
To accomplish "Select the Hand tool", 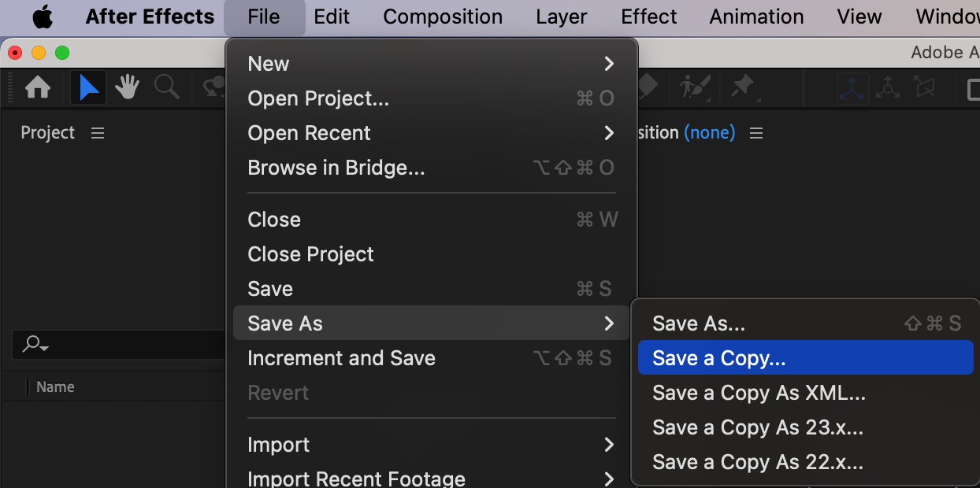I will point(127,87).
